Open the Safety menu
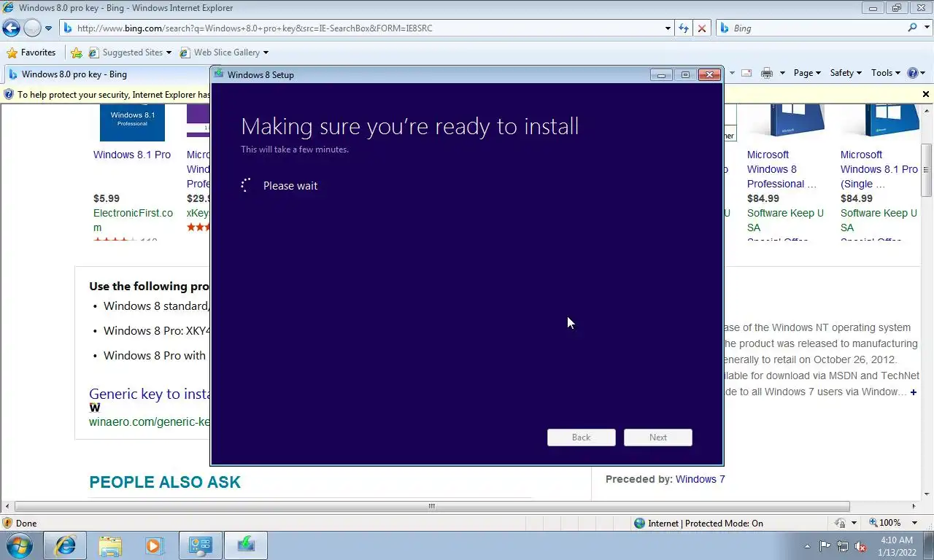 coord(846,73)
